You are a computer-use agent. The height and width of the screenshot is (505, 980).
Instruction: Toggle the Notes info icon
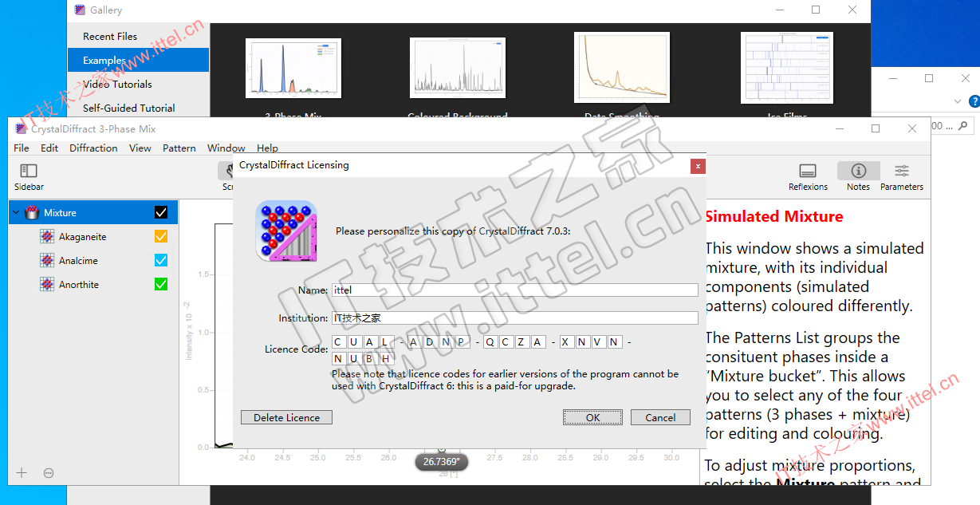click(859, 171)
